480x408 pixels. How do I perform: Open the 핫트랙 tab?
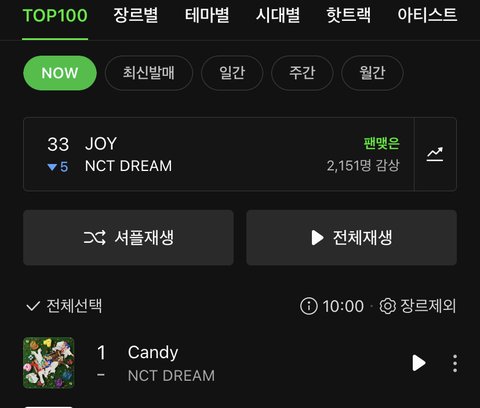(349, 15)
